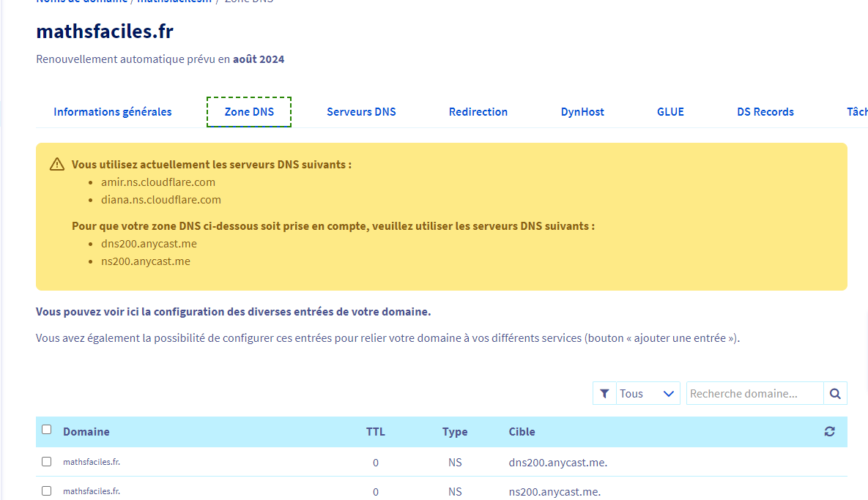Open the DynHost tab
Image resolution: width=868 pixels, height=500 pixels.
582,112
